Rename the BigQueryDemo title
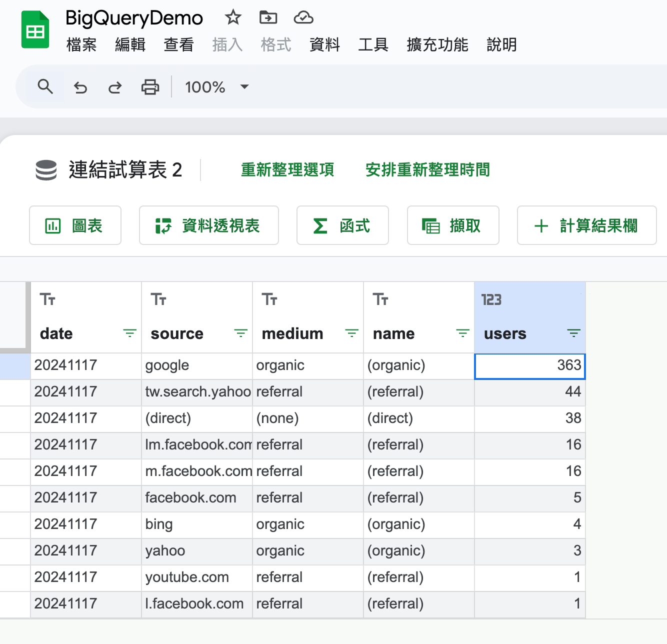 click(x=134, y=18)
